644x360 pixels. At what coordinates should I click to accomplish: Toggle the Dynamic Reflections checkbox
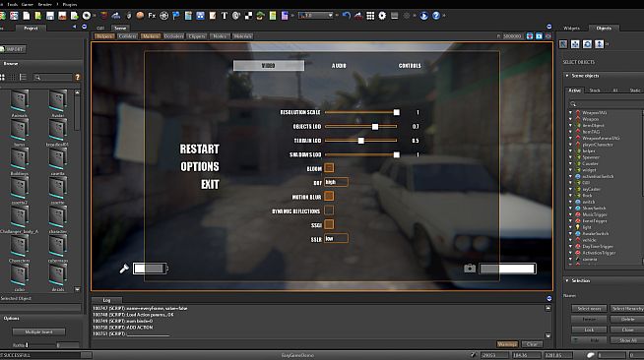click(329, 210)
